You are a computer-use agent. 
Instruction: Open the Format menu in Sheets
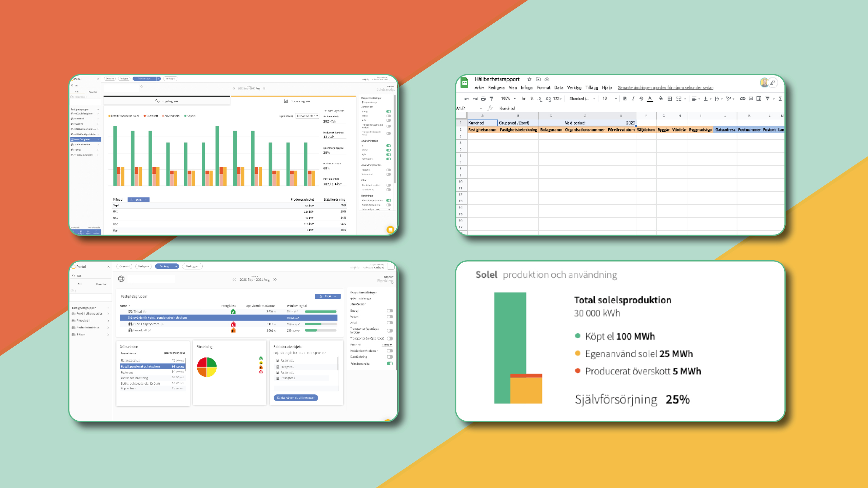tap(543, 88)
